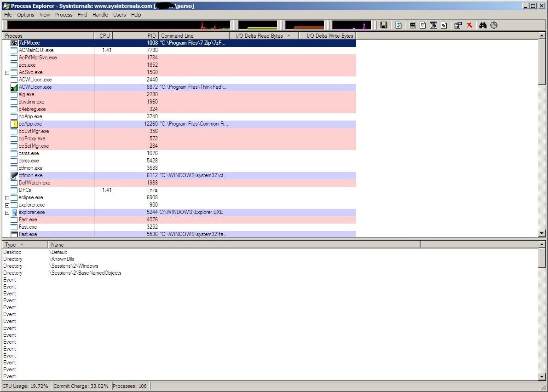Select the ccSetMgr.exe process row
The height and width of the screenshot is (392, 548).
[179, 146]
